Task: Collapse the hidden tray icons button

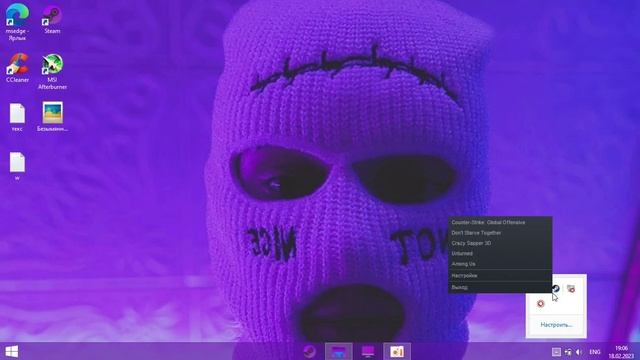Action: coord(556,352)
